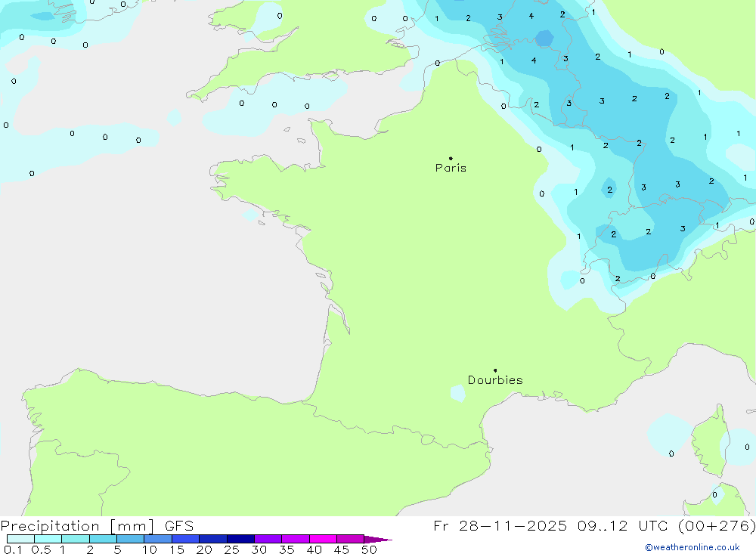The image size is (756, 554).
Task: Pick the legend swatch between 25 and 30
Action: click(240, 539)
